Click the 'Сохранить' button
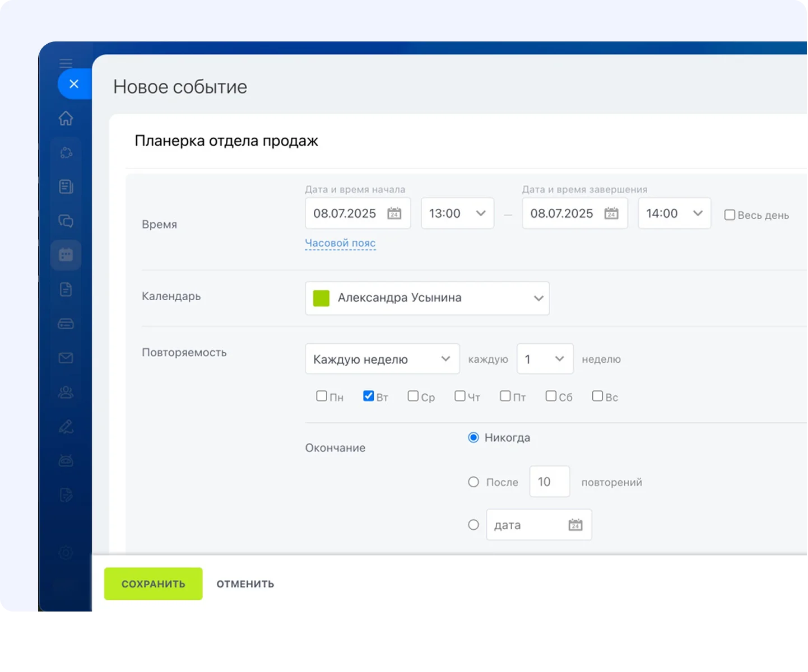Image resolution: width=808 pixels, height=672 pixels. 153,584
